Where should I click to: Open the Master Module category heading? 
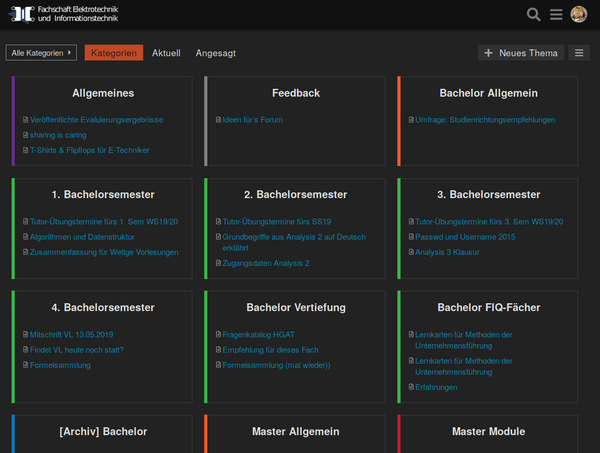tap(488, 431)
